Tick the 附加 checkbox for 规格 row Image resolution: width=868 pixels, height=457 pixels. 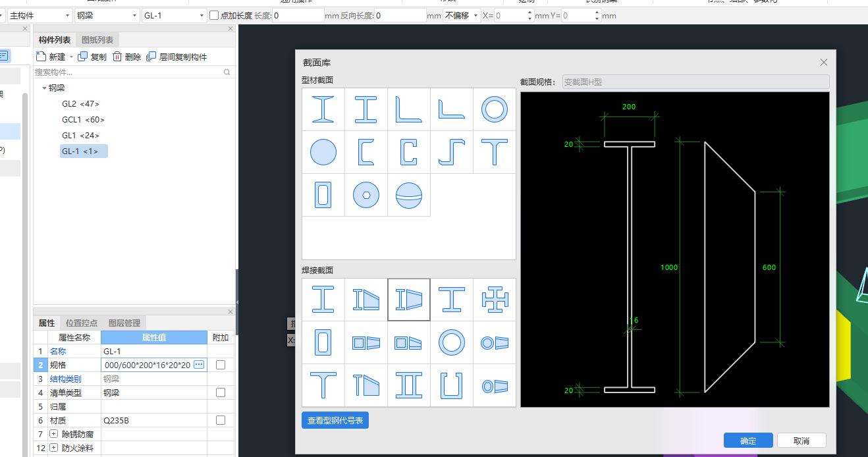221,365
